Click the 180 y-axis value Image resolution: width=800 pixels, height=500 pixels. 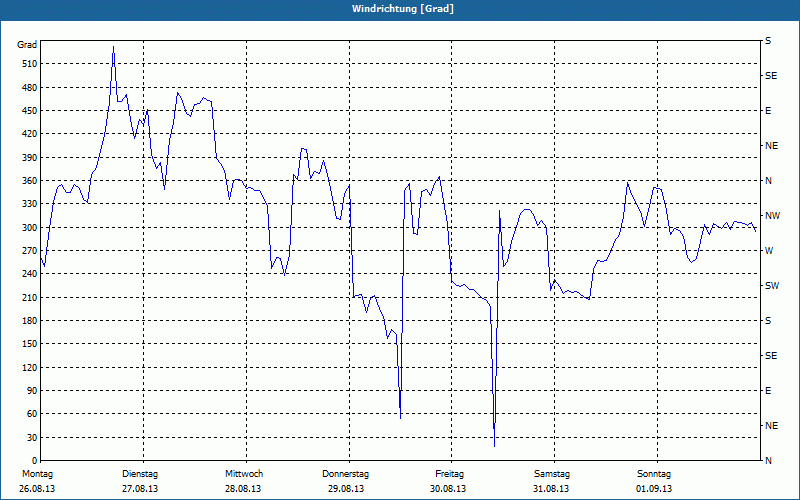30,320
